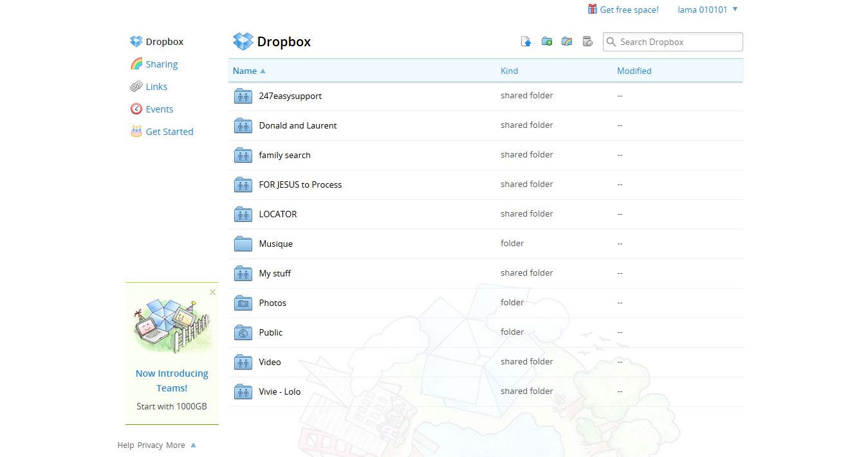
Task: Click the 247easysupport shared folder icon
Action: (x=243, y=96)
